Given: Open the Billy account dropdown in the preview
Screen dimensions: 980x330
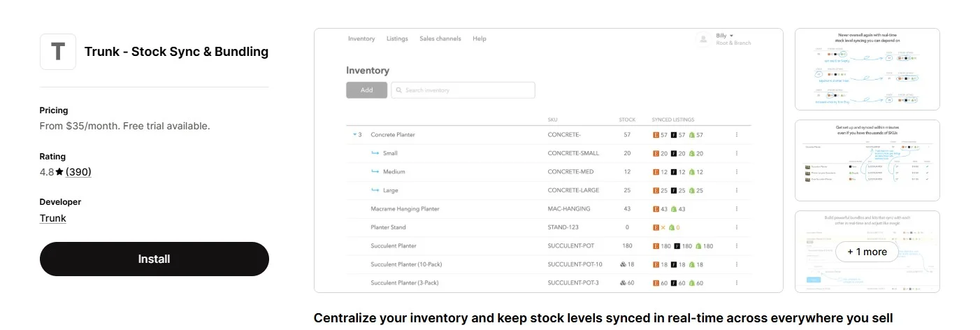Looking at the screenshot, I should (x=725, y=36).
